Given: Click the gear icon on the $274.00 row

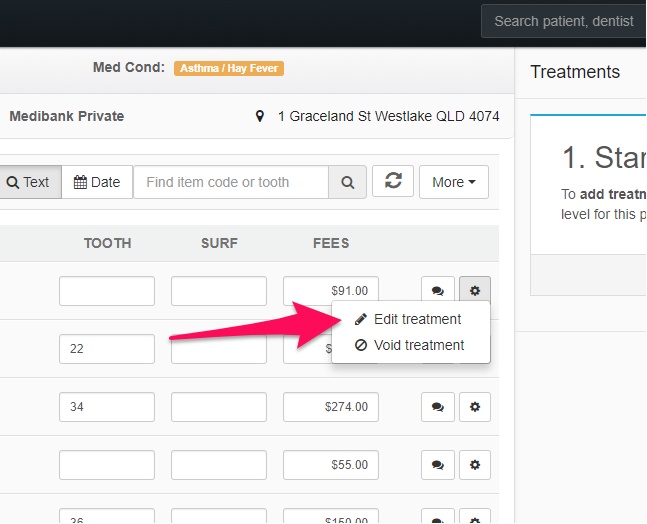Looking at the screenshot, I should point(475,407).
